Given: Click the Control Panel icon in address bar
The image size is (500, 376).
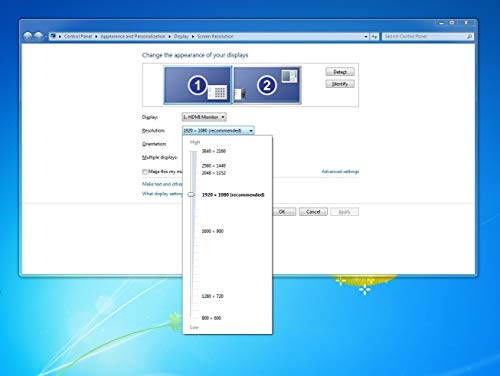Looking at the screenshot, I should click(x=53, y=36).
